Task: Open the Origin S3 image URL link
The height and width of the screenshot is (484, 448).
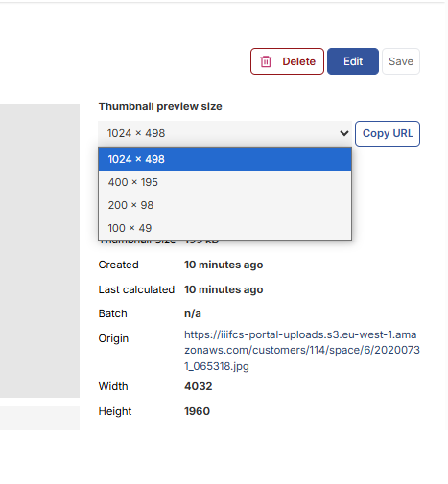Action: tap(302, 350)
